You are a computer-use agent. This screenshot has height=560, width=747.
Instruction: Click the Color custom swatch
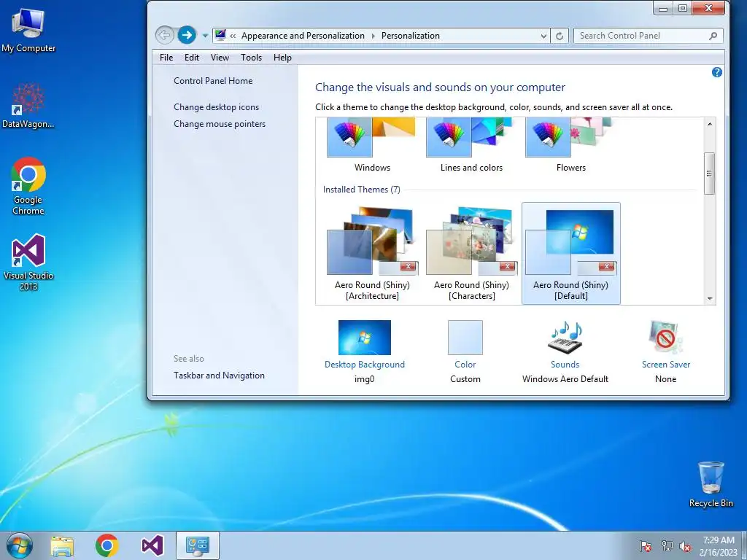tap(465, 337)
